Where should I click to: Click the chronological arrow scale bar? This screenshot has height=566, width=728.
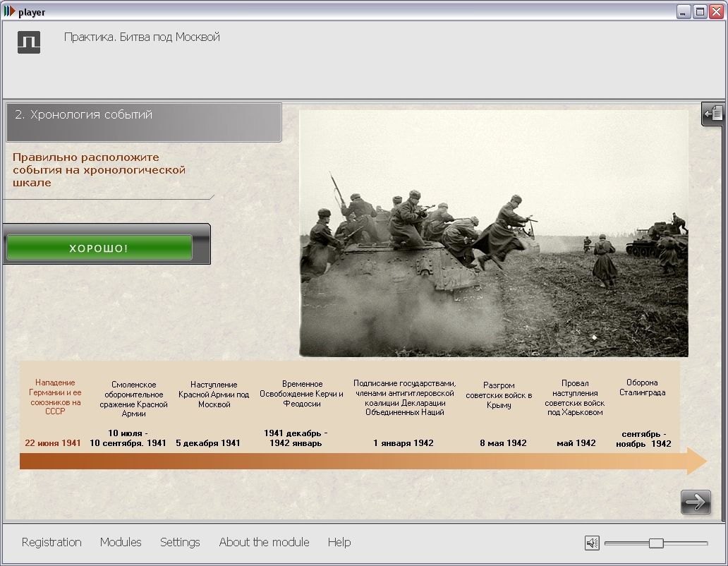(363, 461)
